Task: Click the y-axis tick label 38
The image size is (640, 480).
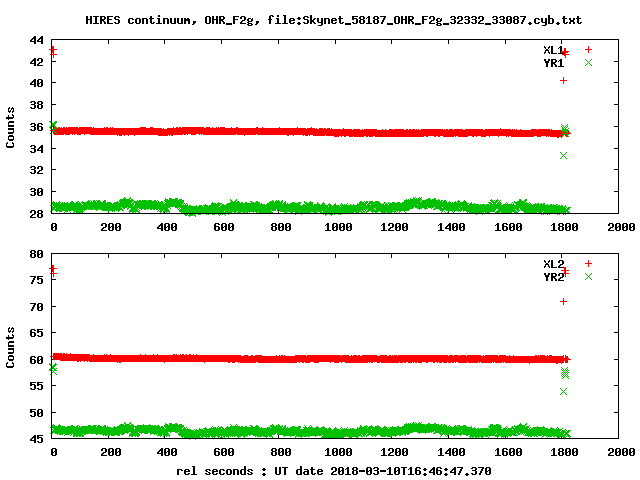Action: [36, 105]
